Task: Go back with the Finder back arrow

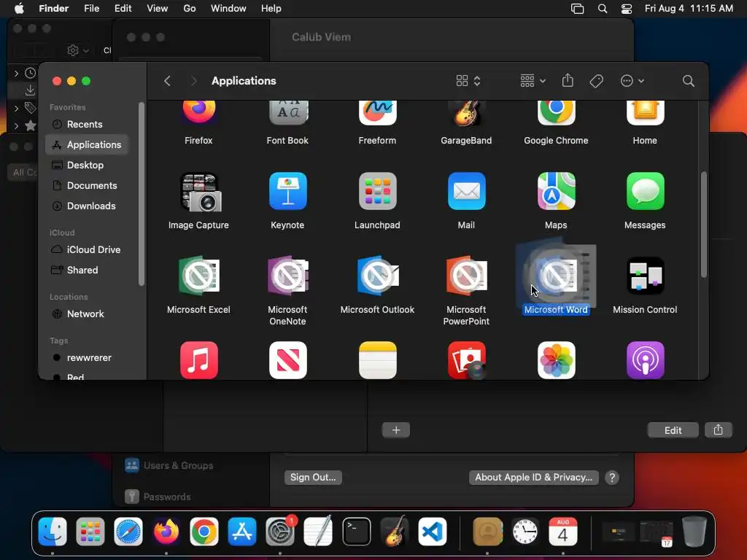Action: point(167,81)
